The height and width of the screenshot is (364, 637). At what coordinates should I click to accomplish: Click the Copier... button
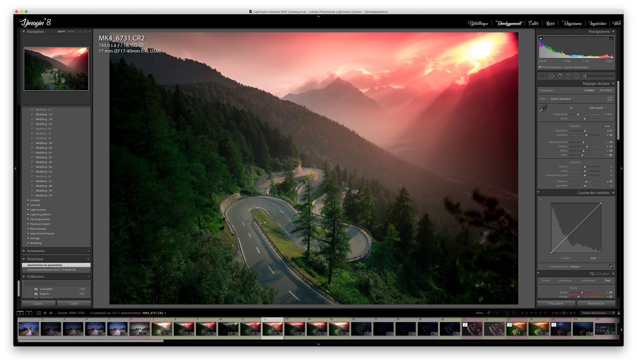(39, 304)
